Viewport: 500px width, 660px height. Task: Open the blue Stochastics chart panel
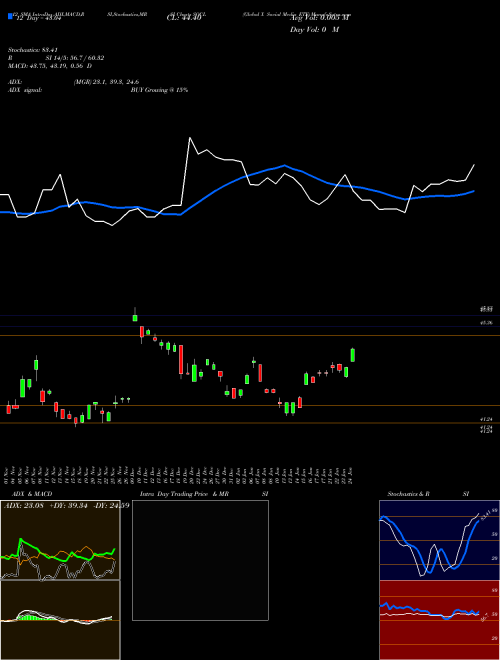tap(439, 540)
